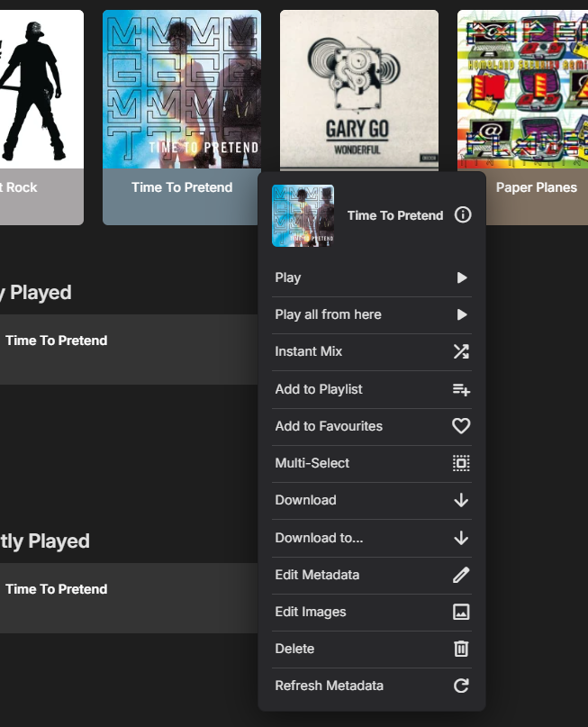Open the Gary Go Wonderful album cover
This screenshot has height=727, width=588.
coord(359,89)
